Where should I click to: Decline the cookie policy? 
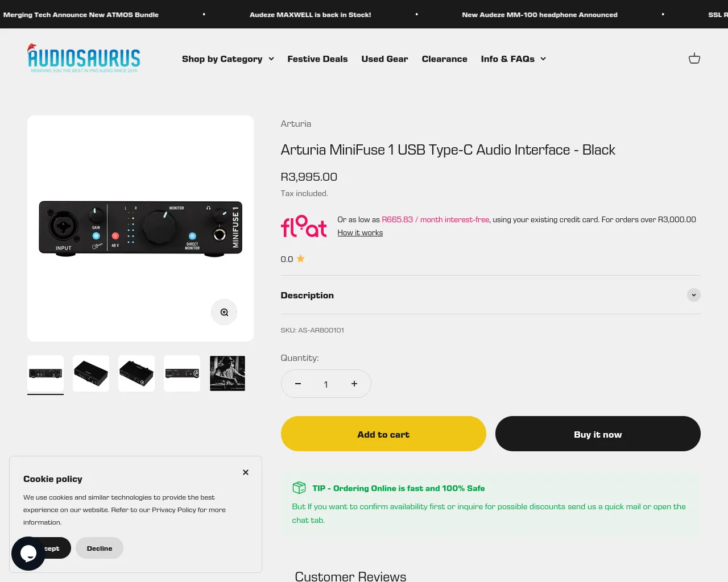coord(100,548)
